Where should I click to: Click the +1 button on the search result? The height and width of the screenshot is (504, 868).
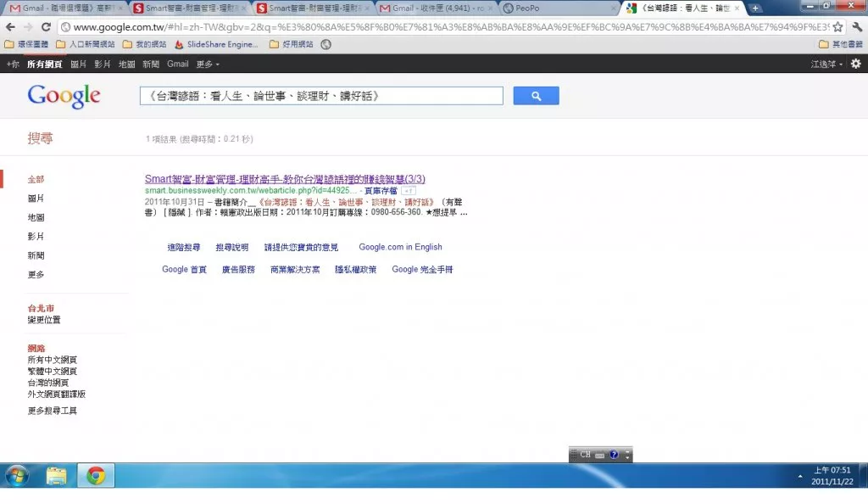[409, 191]
